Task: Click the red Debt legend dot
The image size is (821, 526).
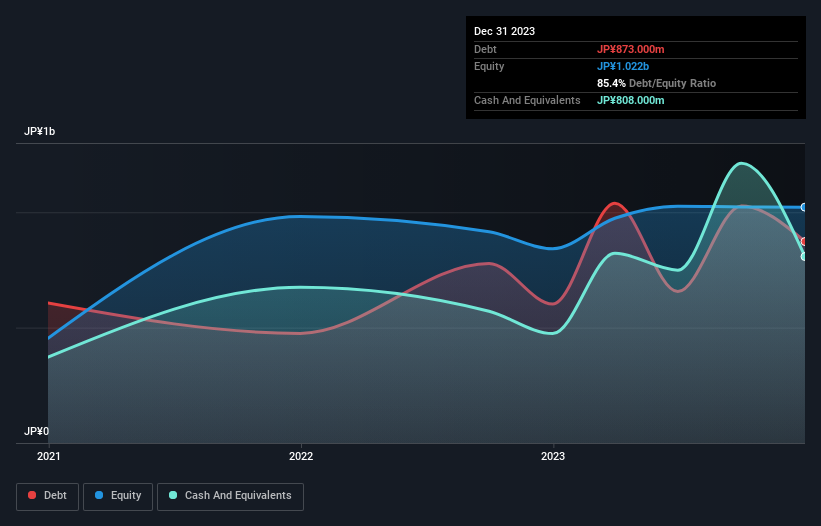Action: pos(32,495)
